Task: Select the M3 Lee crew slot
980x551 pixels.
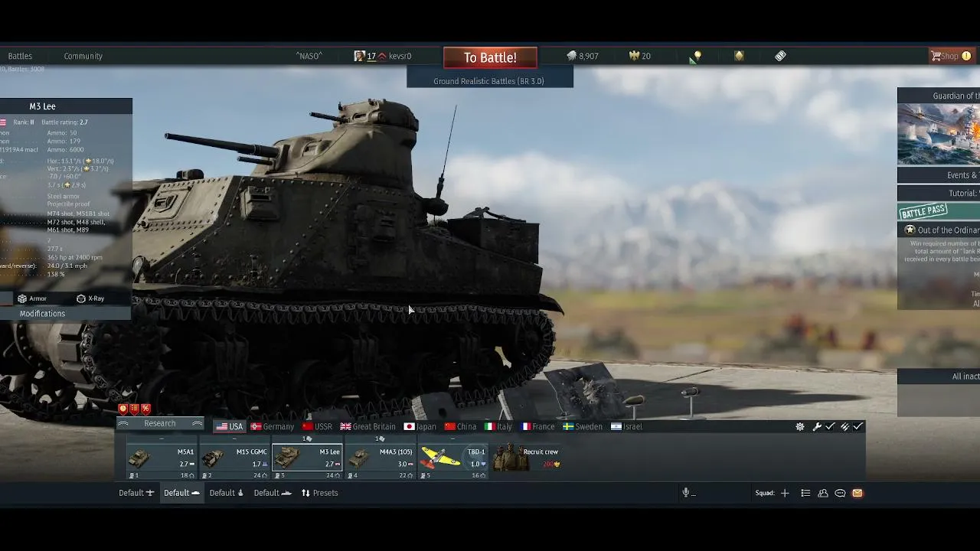Action: coord(308,461)
